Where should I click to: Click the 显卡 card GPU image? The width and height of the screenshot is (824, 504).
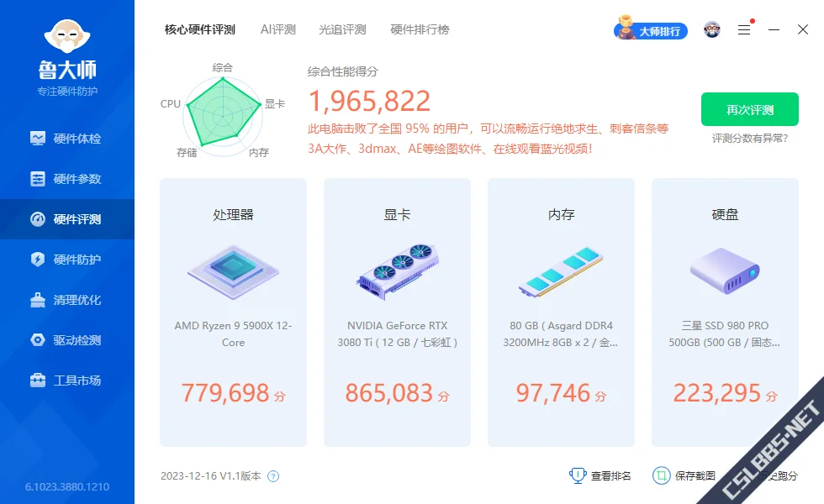397,272
